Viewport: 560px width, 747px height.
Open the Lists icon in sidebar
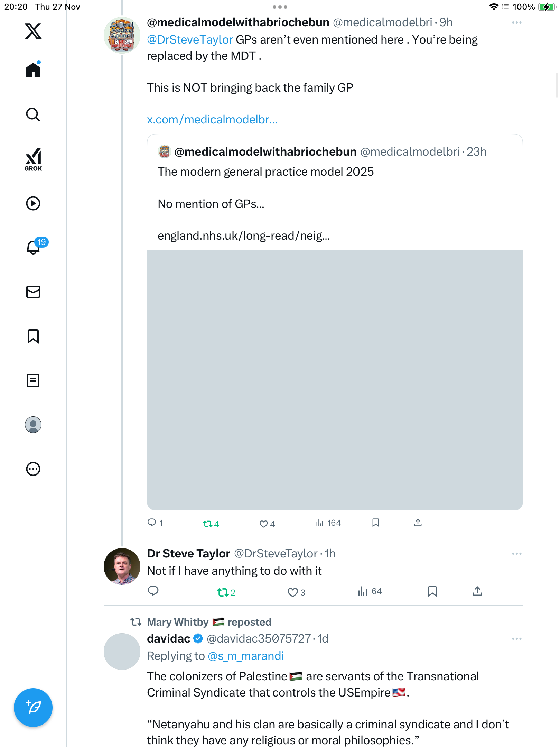coord(33,380)
